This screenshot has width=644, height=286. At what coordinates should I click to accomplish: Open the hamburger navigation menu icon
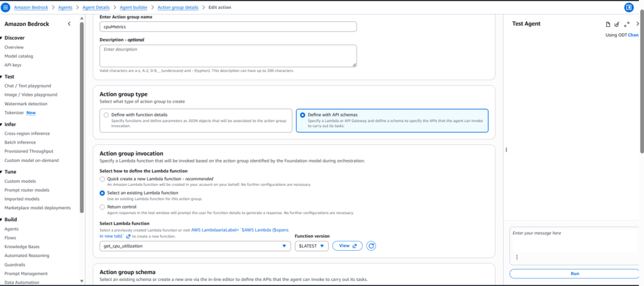(6, 7)
